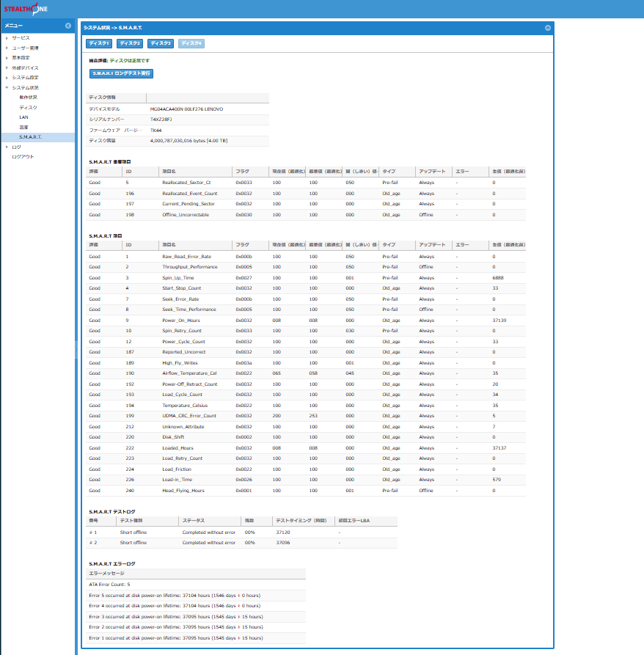The height and width of the screenshot is (655, 644).
Task: Click the Current_Pending_Sector row name
Action: click(x=189, y=204)
